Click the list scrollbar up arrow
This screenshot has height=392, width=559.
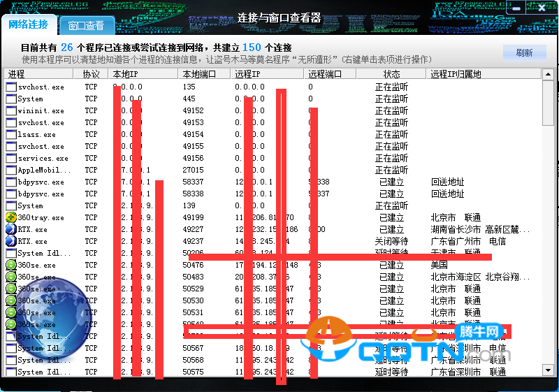pyautogui.click(x=549, y=74)
